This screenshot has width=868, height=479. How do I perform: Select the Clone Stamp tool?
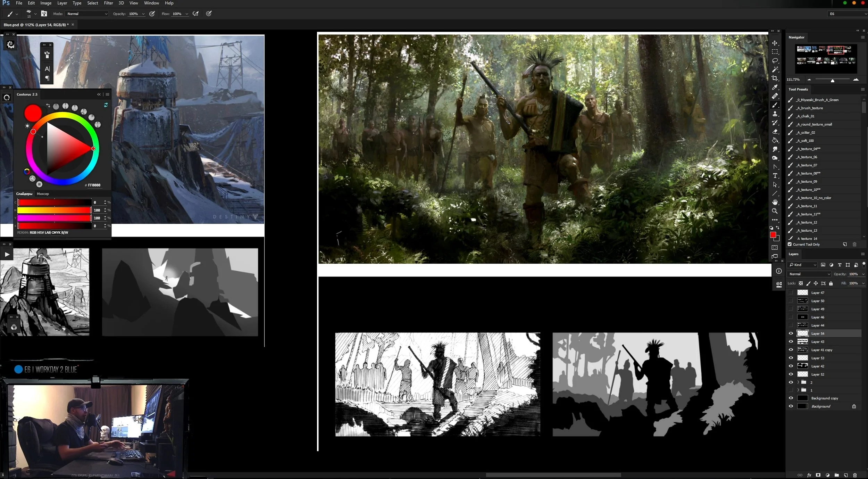775,114
